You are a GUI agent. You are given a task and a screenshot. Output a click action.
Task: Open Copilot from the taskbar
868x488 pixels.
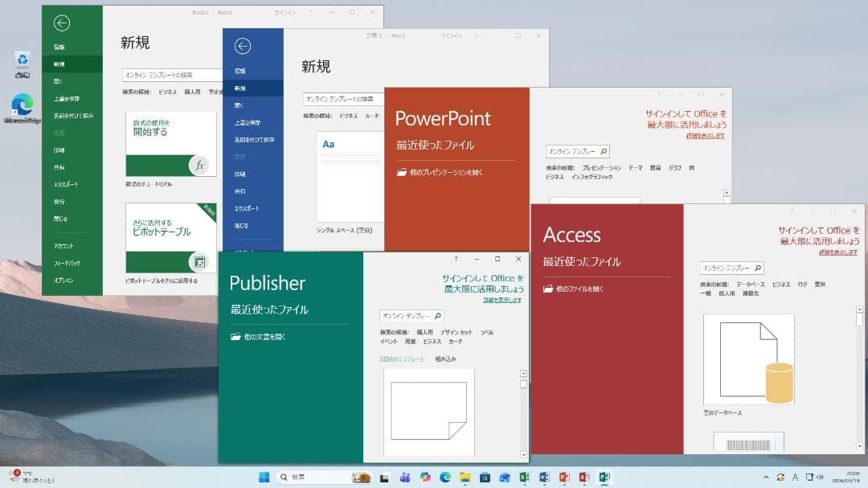425,478
